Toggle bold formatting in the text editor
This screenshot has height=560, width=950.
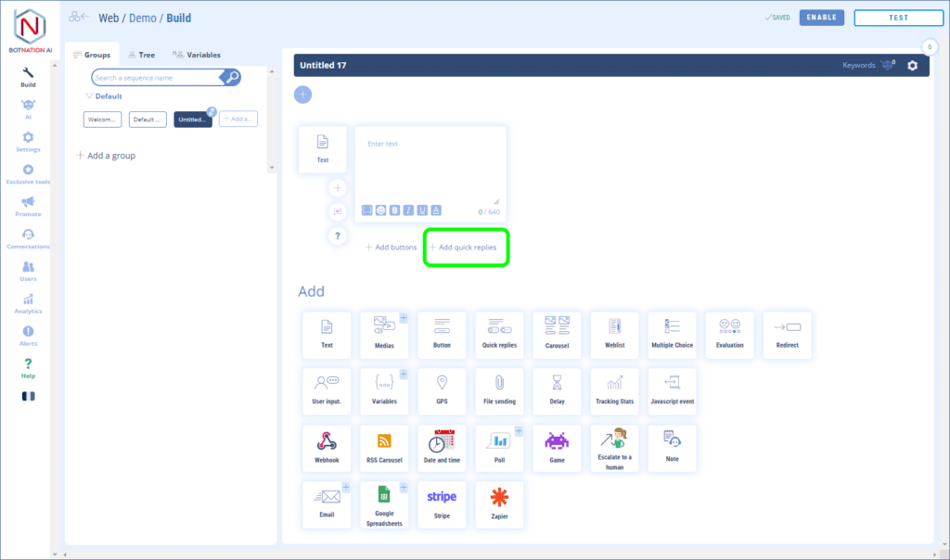click(395, 210)
